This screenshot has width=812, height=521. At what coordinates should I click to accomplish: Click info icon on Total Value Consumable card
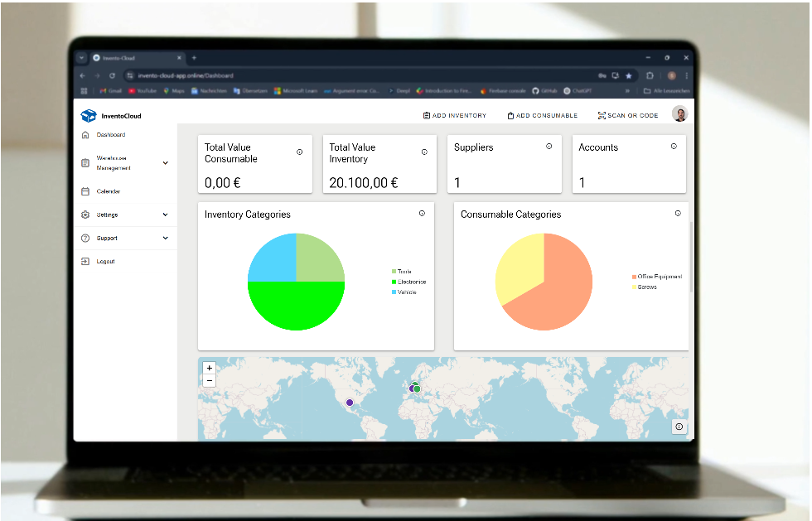click(x=299, y=152)
